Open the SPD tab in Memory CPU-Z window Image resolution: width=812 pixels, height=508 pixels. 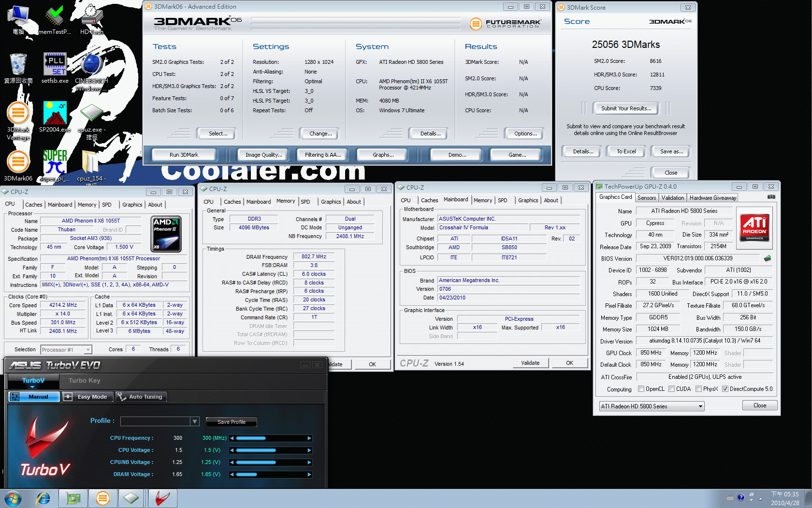point(305,202)
